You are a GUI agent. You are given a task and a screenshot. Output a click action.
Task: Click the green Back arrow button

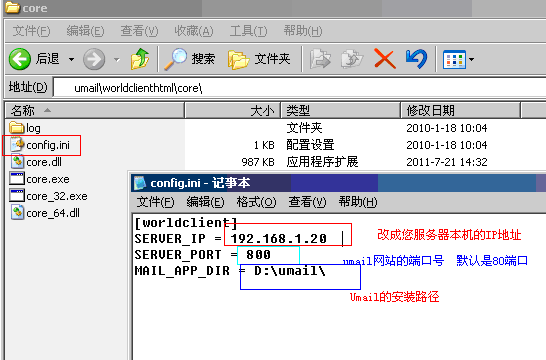click(x=20, y=59)
